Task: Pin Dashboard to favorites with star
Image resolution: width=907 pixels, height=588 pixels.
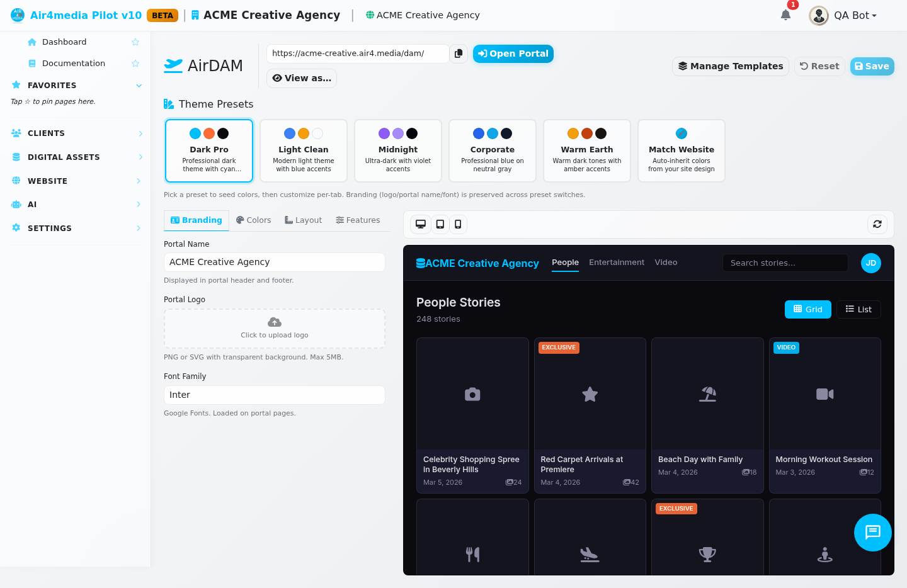Action: [135, 42]
